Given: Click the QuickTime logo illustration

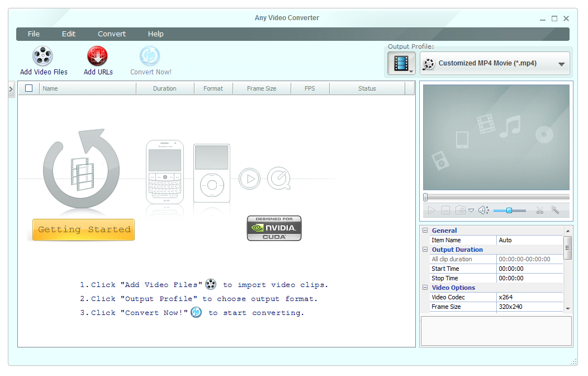Looking at the screenshot, I should point(279,178).
